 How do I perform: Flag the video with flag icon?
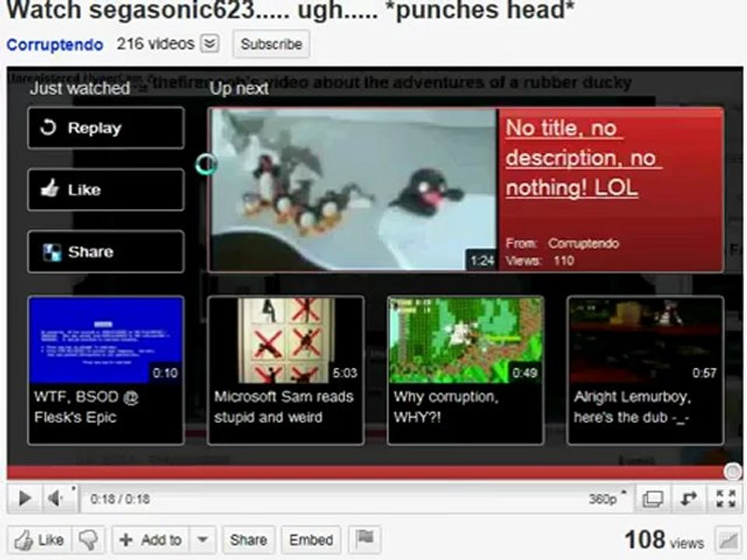[364, 540]
